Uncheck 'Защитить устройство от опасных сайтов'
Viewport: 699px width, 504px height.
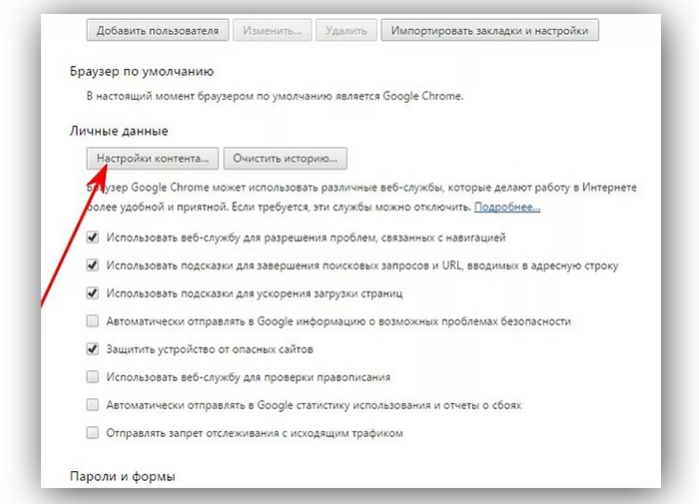coord(92,348)
